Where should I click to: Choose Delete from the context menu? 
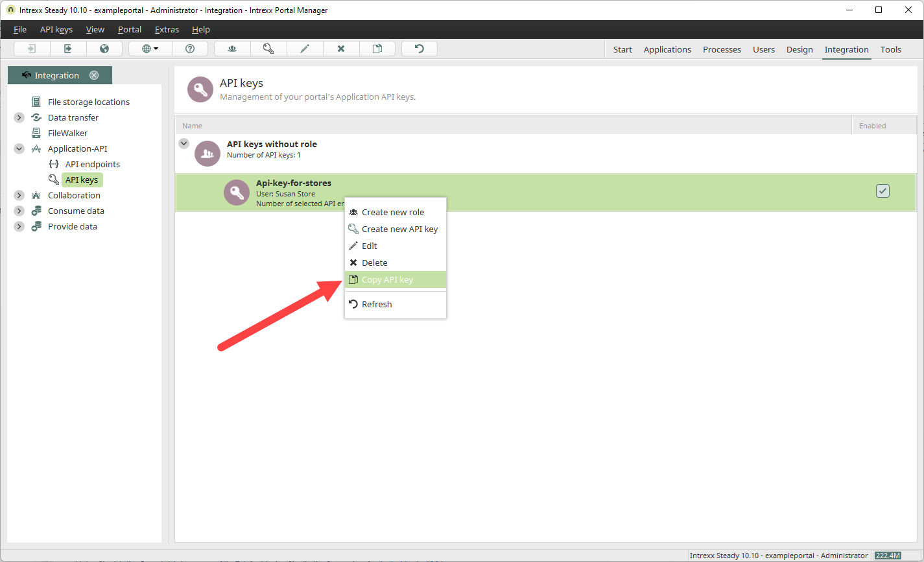[396, 263]
